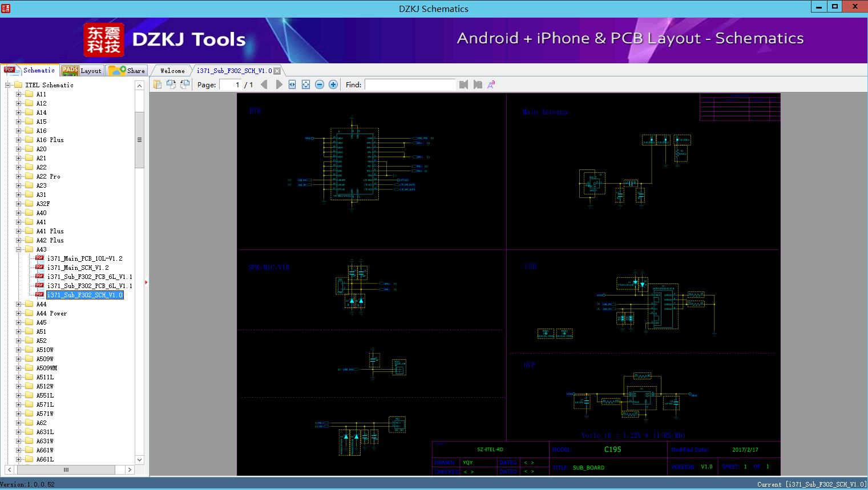Click the middle of the three page icons
Image resolution: width=868 pixels, height=490 pixels.
(171, 84)
